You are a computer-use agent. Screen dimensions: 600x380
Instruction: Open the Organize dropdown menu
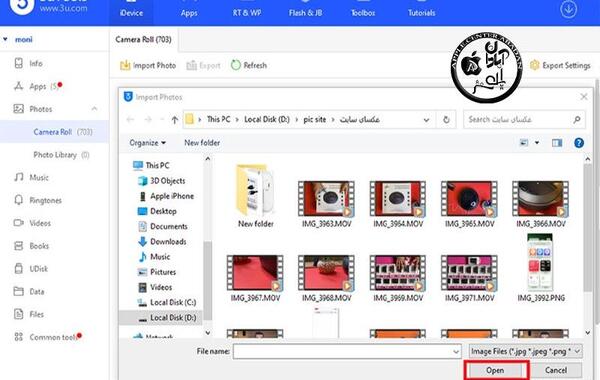click(x=147, y=143)
